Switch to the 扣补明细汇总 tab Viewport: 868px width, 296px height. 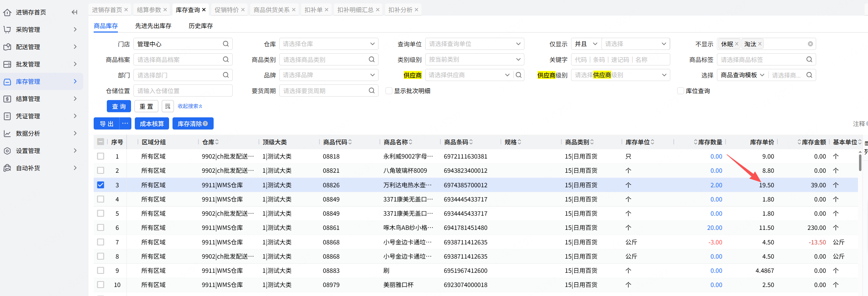pyautogui.click(x=355, y=10)
